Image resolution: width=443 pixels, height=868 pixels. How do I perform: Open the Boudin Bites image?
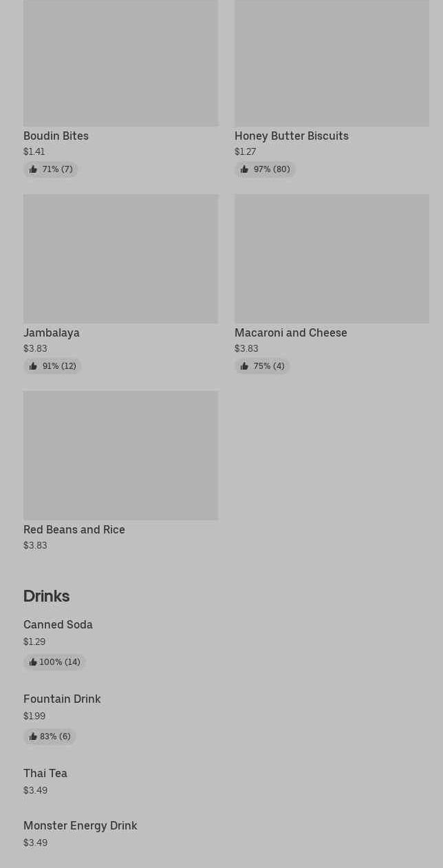[120, 63]
